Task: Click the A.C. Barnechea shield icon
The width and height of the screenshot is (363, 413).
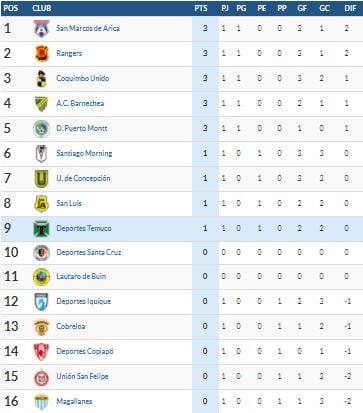Action: pos(41,104)
